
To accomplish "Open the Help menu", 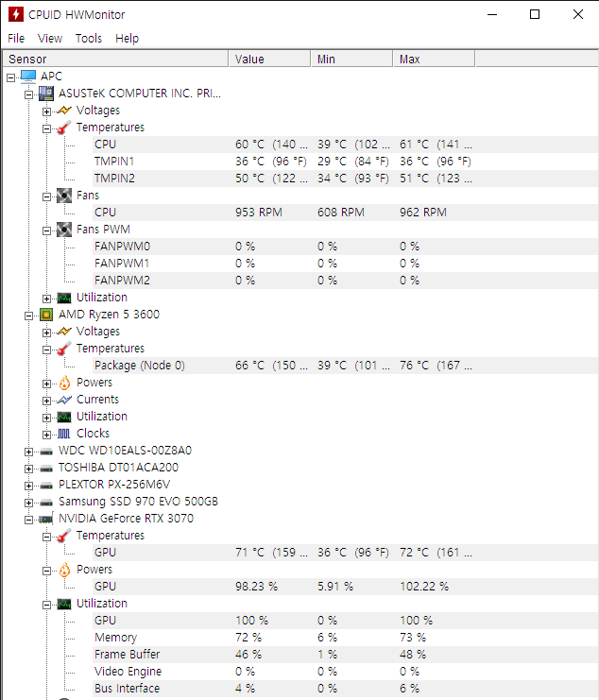I will click(x=127, y=39).
